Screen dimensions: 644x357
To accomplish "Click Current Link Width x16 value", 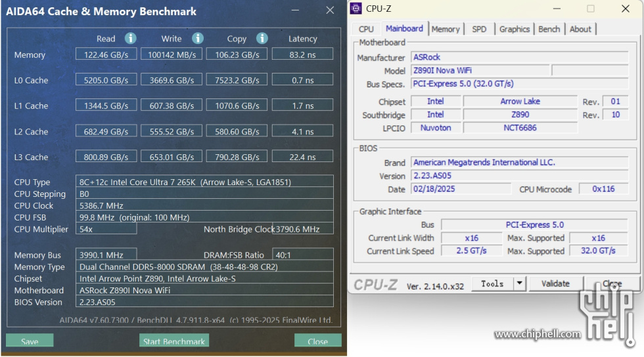I will 472,238.
